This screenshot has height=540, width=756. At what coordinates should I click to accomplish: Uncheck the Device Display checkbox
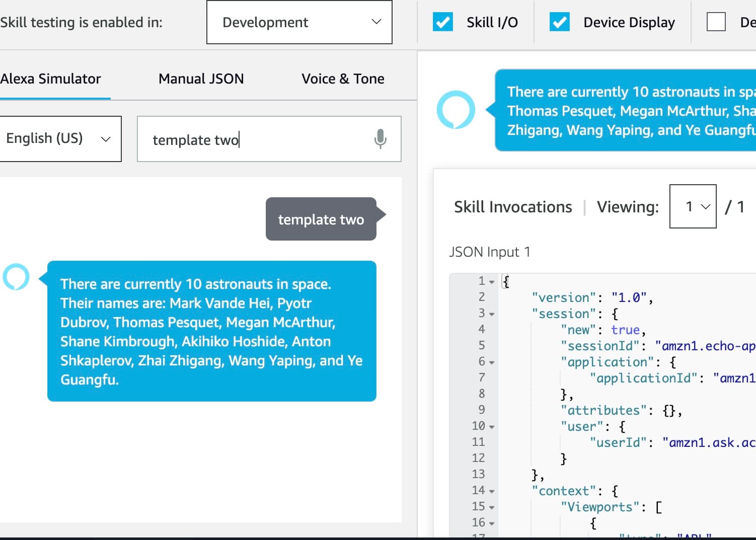tap(560, 22)
